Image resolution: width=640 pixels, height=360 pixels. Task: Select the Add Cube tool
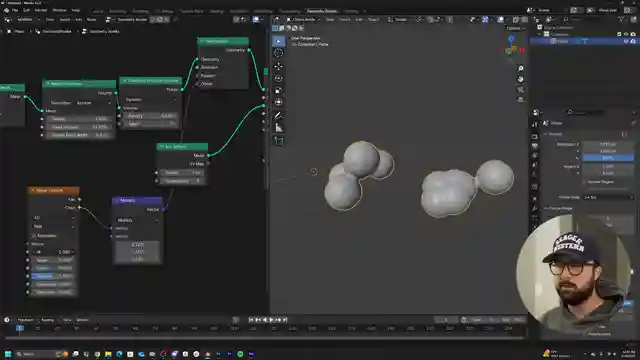pyautogui.click(x=278, y=141)
